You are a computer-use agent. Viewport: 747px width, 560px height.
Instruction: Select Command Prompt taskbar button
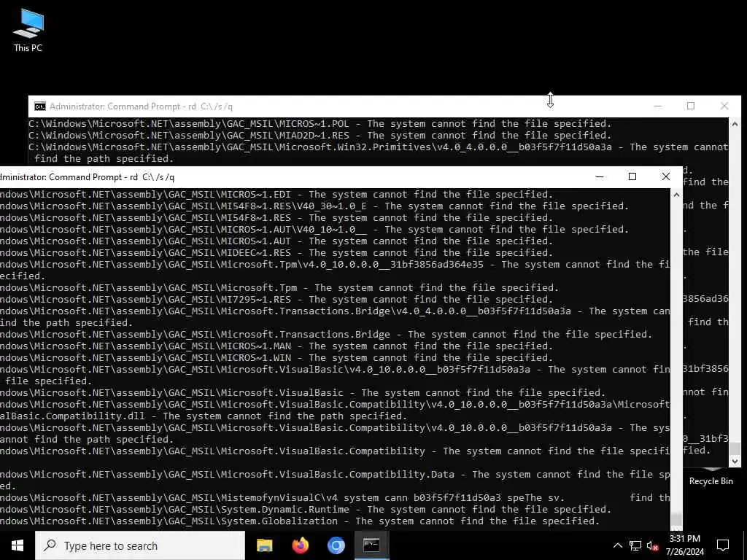pyautogui.click(x=371, y=545)
